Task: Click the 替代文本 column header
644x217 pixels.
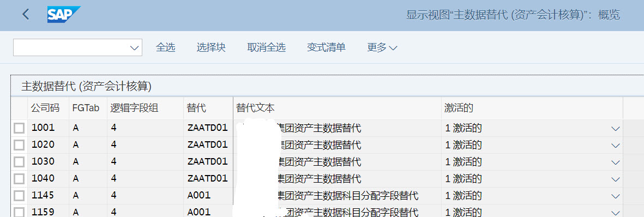Action: [x=337, y=108]
